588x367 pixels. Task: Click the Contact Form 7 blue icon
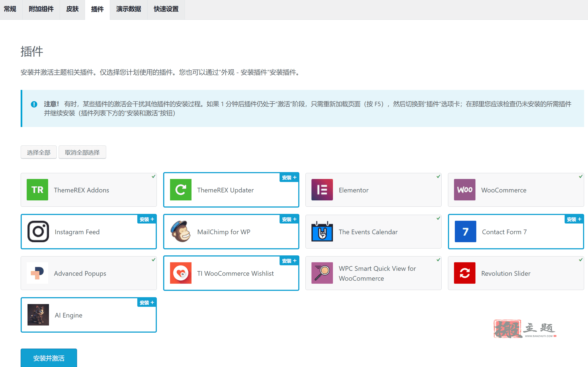(466, 231)
